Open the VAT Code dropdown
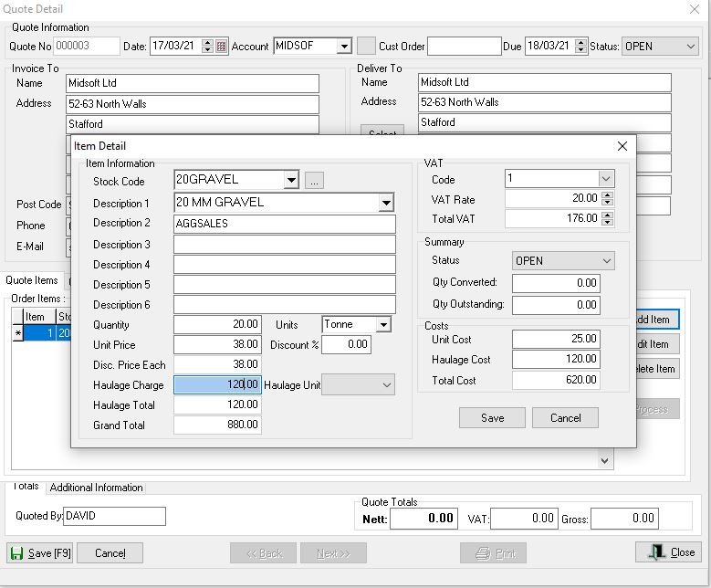 coord(606,178)
